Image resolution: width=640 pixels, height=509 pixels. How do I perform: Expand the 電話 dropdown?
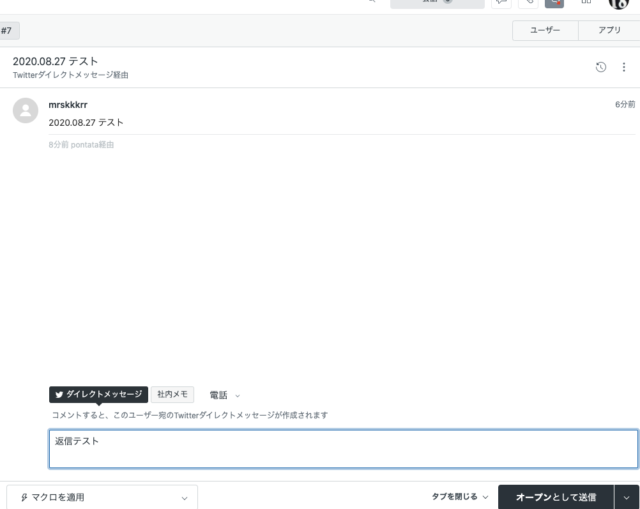[x=224, y=395]
